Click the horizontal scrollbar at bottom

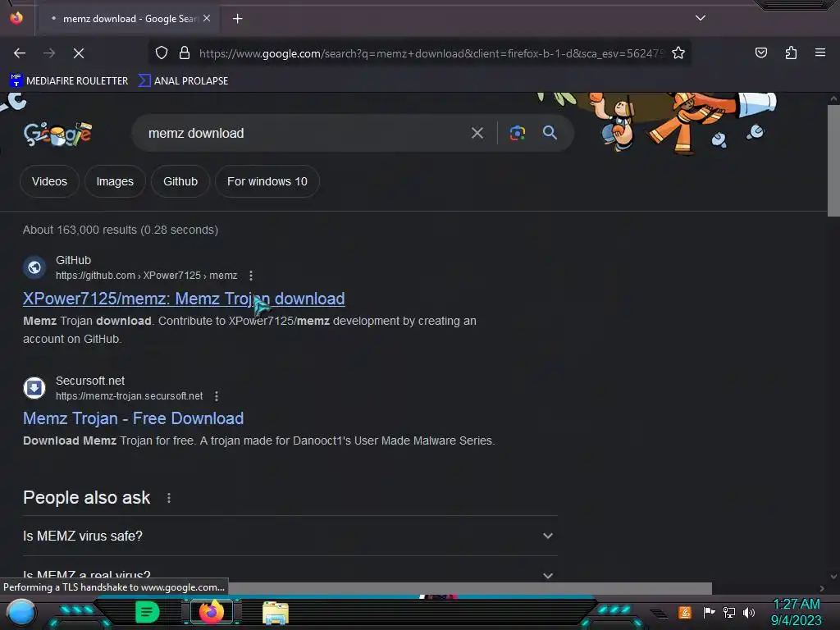(470, 588)
